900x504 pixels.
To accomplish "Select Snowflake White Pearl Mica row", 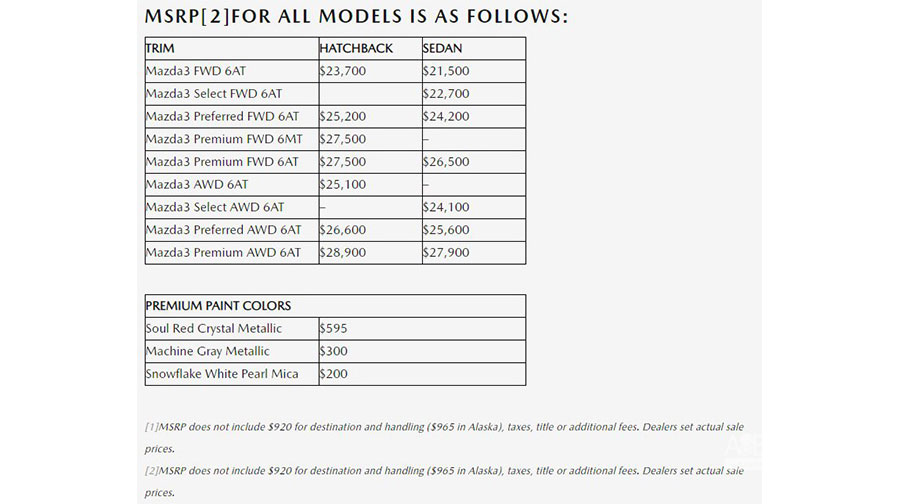I will [x=335, y=374].
